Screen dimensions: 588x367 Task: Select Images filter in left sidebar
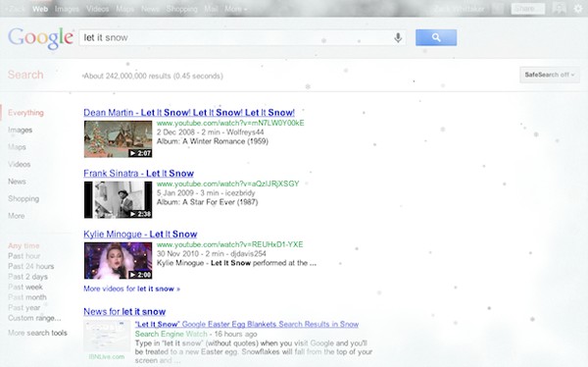(x=20, y=130)
